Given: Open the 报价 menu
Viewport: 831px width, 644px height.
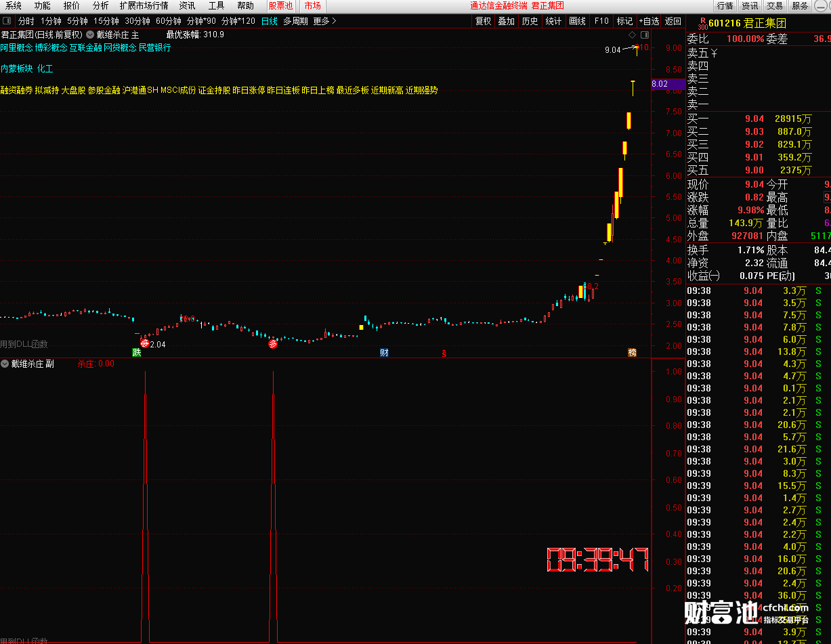Looking at the screenshot, I should pos(71,5).
